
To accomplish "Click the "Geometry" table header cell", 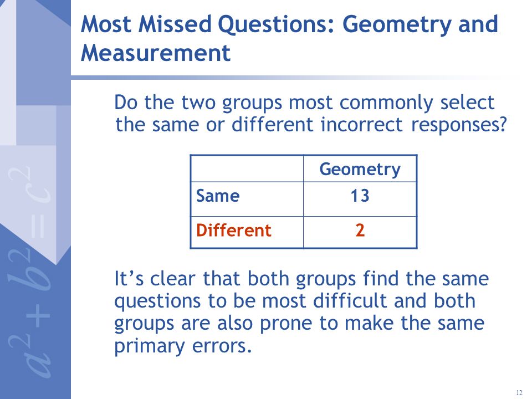I will [360, 168].
